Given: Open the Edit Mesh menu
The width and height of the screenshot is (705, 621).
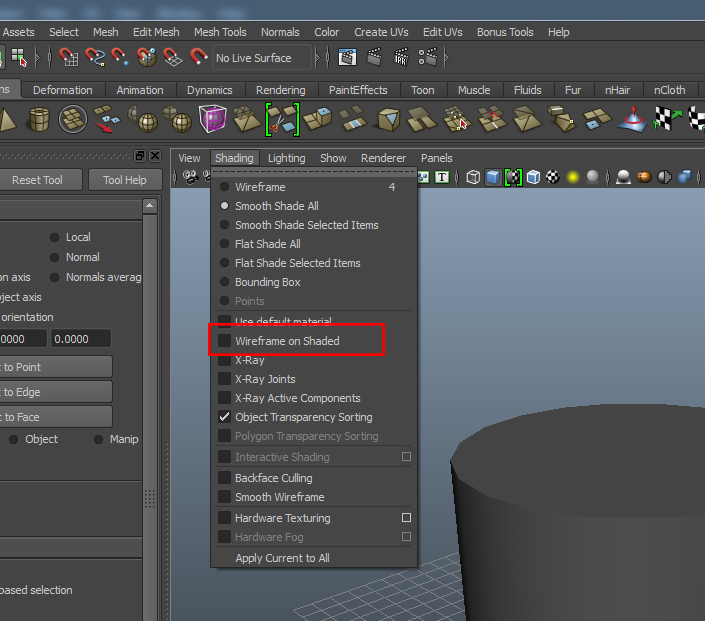Looking at the screenshot, I should click(x=156, y=32).
